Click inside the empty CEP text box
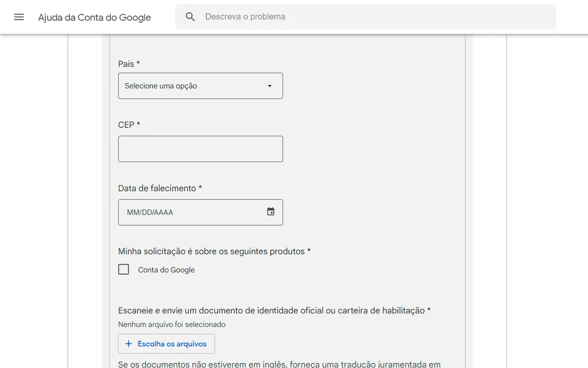The image size is (588, 368). 200,148
